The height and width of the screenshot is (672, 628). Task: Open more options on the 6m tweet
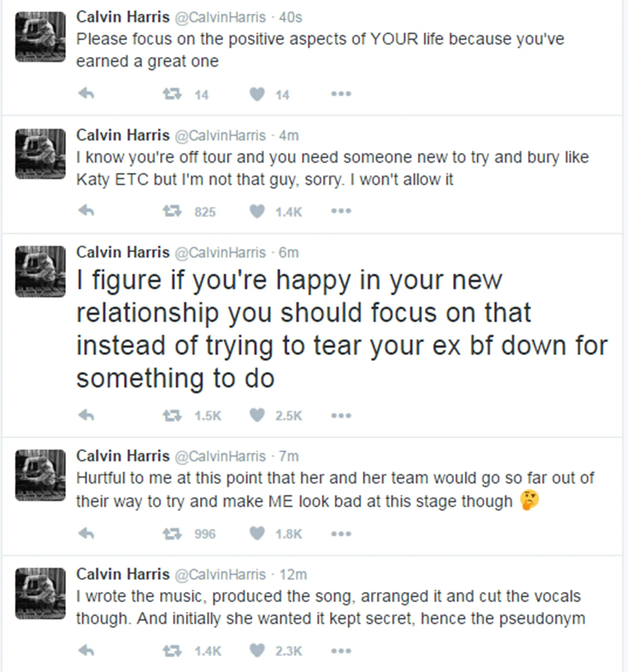click(341, 416)
